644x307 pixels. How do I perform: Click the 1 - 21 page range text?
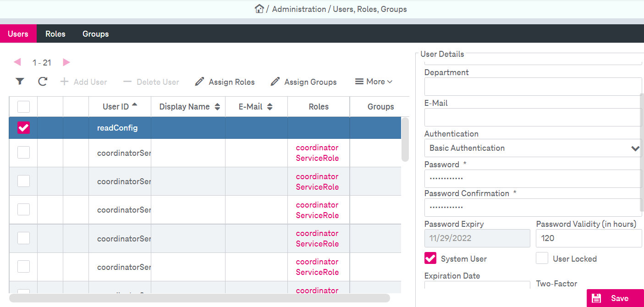[42, 63]
